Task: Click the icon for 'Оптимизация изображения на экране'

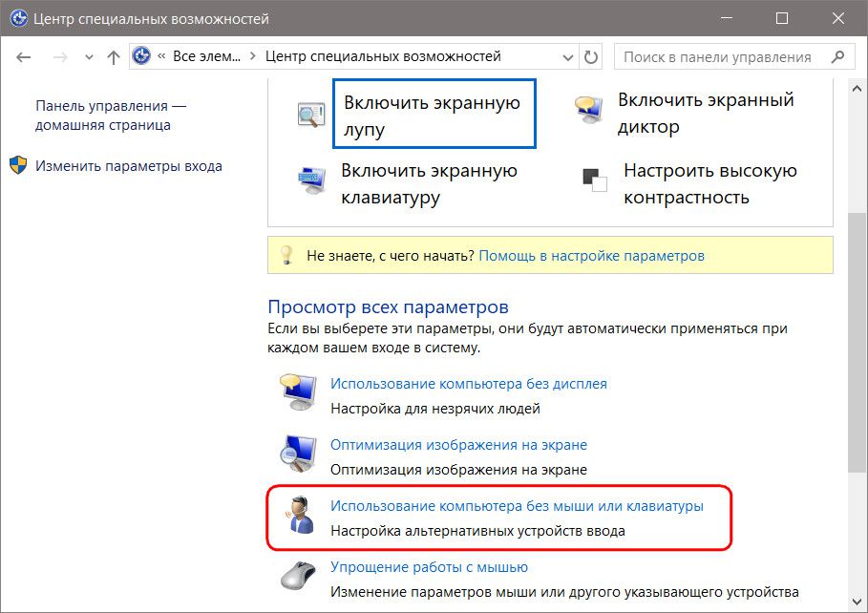Action: [298, 454]
